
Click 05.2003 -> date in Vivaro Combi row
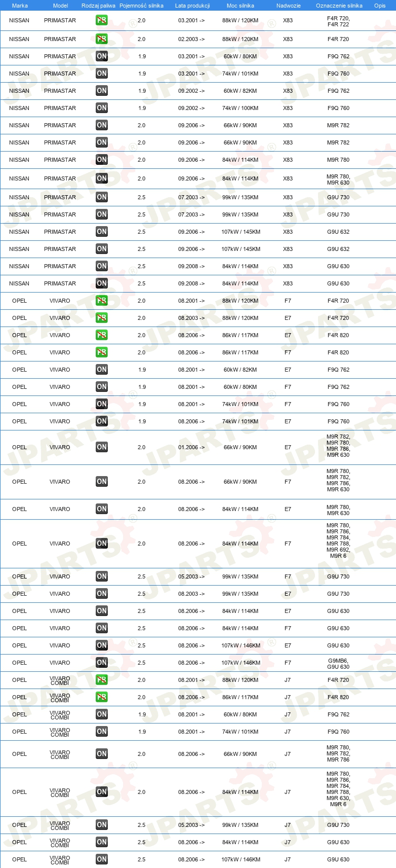coord(191,825)
